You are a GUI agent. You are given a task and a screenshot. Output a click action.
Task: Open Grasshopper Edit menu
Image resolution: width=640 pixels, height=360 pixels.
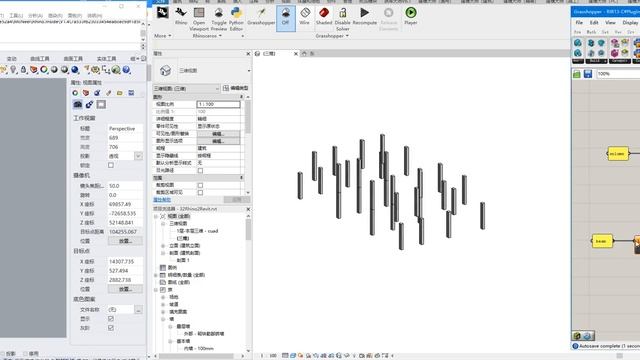(x=594, y=22)
